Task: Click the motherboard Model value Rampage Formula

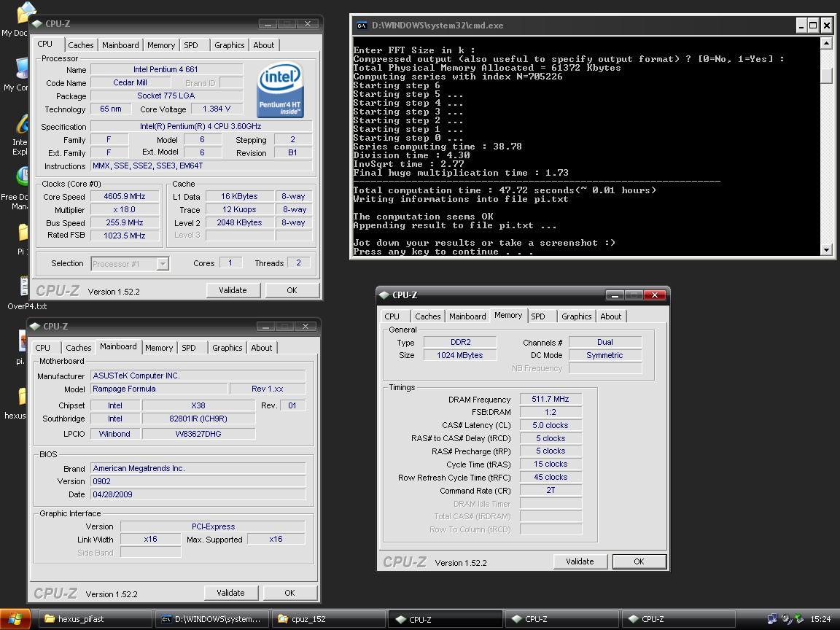Action: point(159,389)
